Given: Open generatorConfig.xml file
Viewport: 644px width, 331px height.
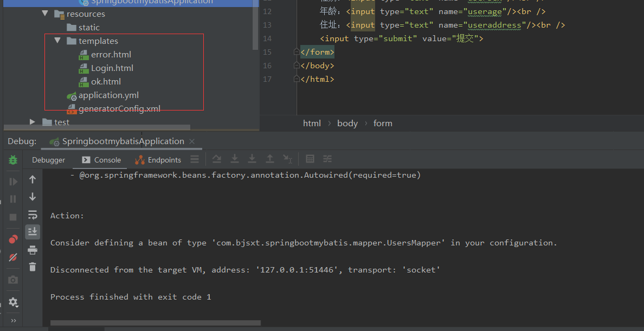Looking at the screenshot, I should (113, 109).
